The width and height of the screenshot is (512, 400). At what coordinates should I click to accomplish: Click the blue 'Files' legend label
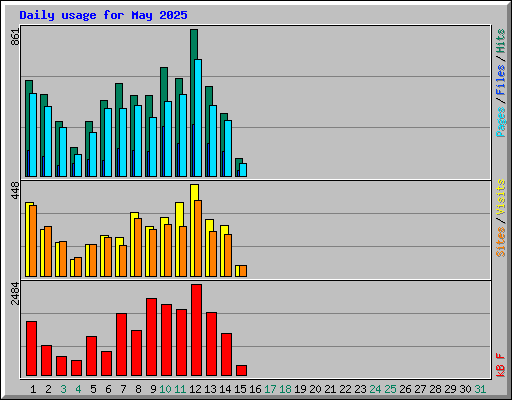pos(500,80)
